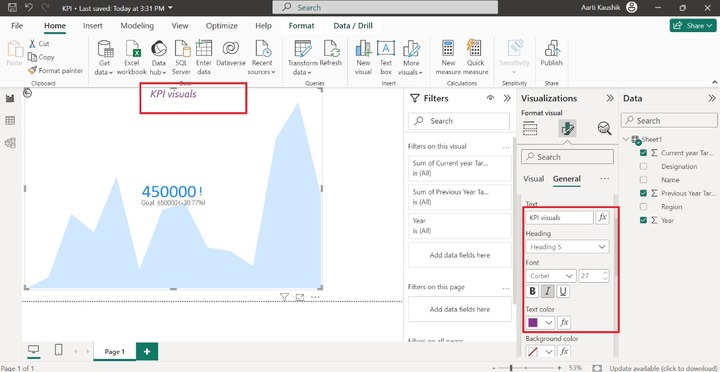Switch to the Modeling ribbon tab

point(137,26)
